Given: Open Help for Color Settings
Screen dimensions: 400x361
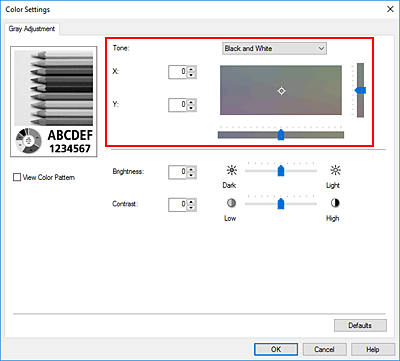Looking at the screenshot, I should tap(373, 349).
